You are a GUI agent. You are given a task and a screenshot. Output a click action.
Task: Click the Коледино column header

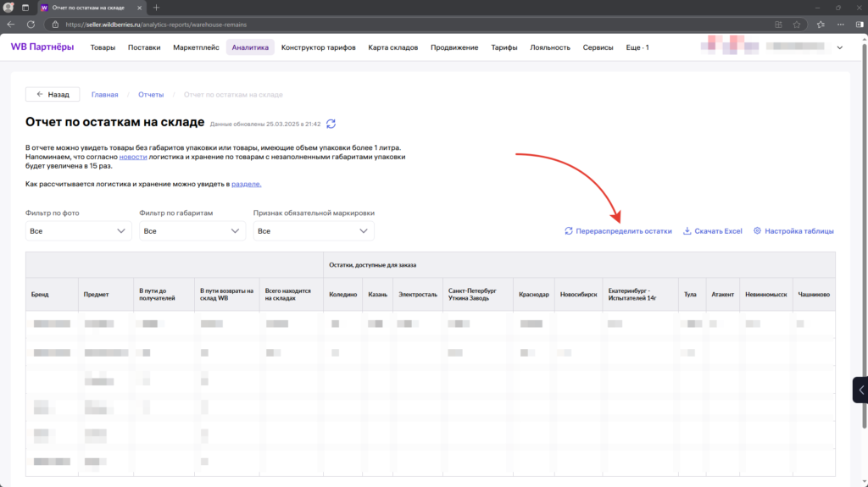click(343, 295)
